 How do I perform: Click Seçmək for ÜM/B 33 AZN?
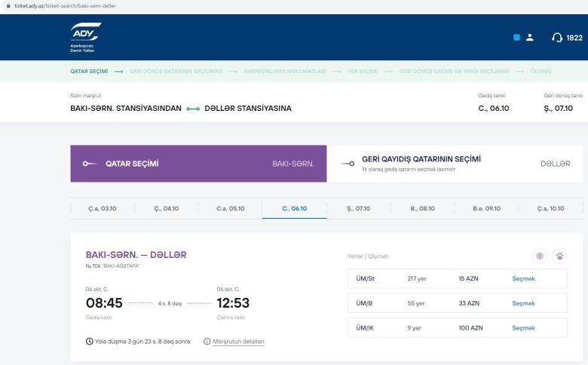click(523, 303)
